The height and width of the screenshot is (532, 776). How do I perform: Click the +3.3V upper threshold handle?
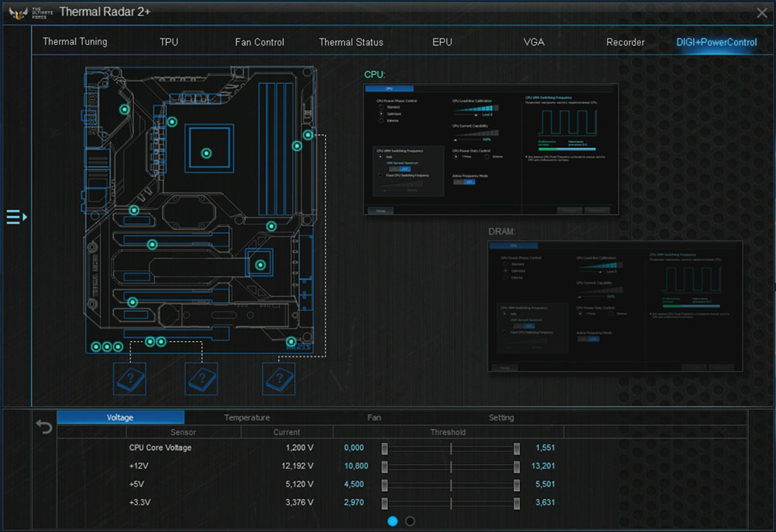pyautogui.click(x=517, y=503)
